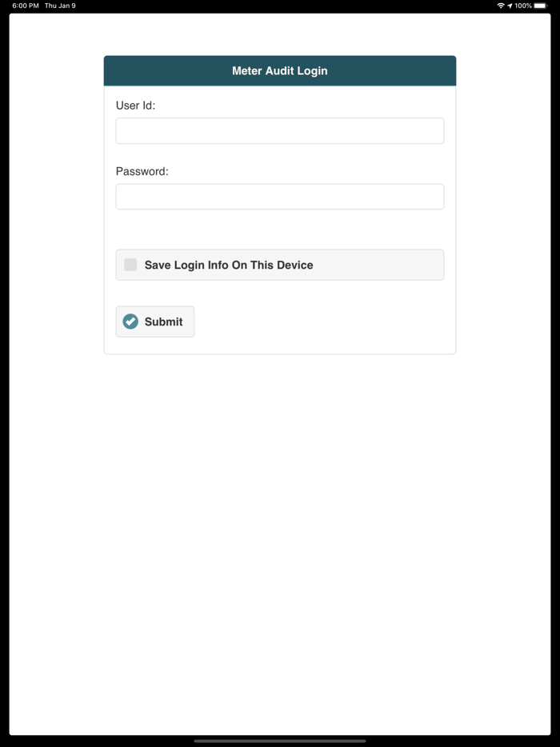The height and width of the screenshot is (747, 560).
Task: Click the "User Id:" label
Action: 135,106
